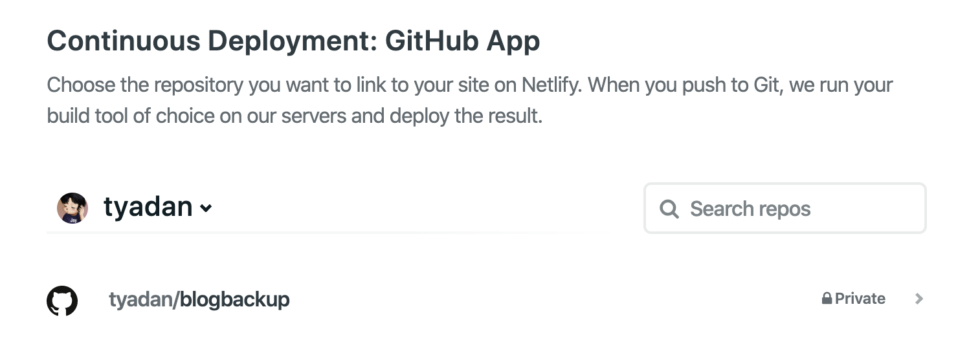Click the Continuous Deployment: GitHub App heading

pyautogui.click(x=293, y=41)
